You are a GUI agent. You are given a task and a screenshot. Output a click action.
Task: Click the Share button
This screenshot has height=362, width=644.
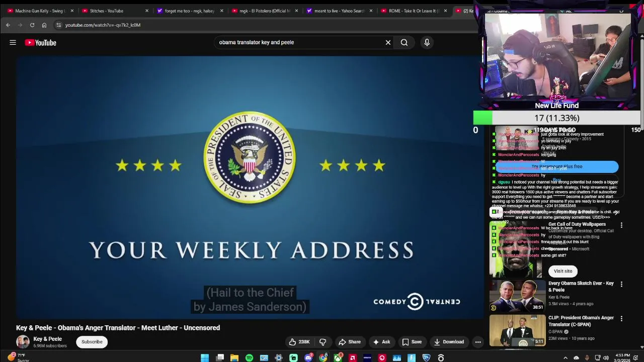[x=350, y=342]
